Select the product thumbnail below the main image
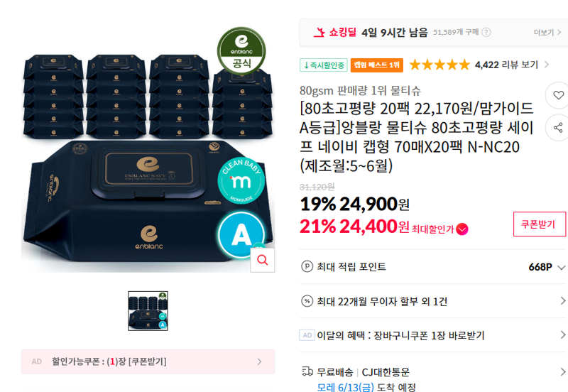The width and height of the screenshot is (568, 392). (148, 311)
